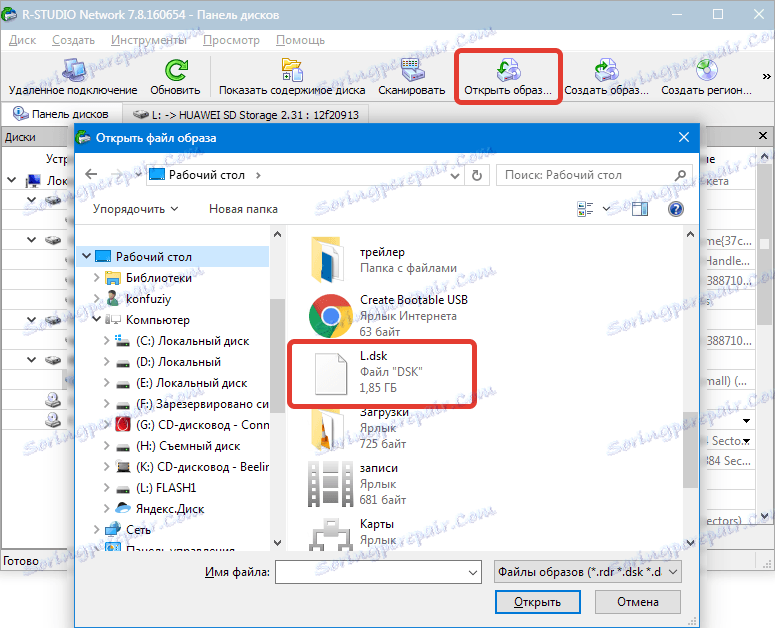
Task: Select (G:) CD-дисковод in tree
Action: (202, 425)
